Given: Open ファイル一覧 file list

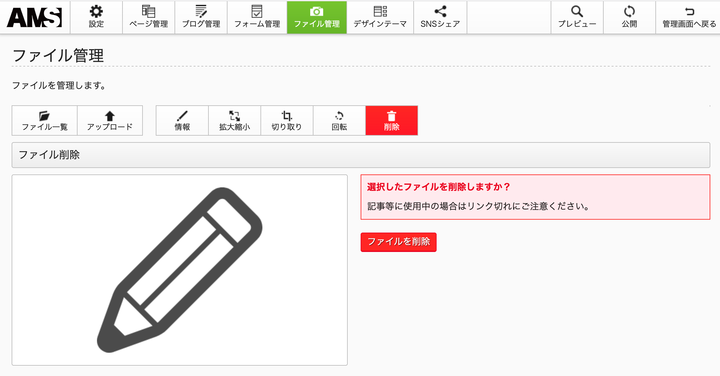Looking at the screenshot, I should point(45,121).
